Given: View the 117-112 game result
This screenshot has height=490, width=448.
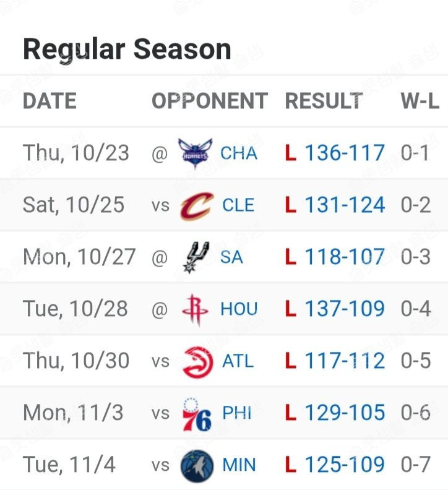Looking at the screenshot, I should point(344,361).
